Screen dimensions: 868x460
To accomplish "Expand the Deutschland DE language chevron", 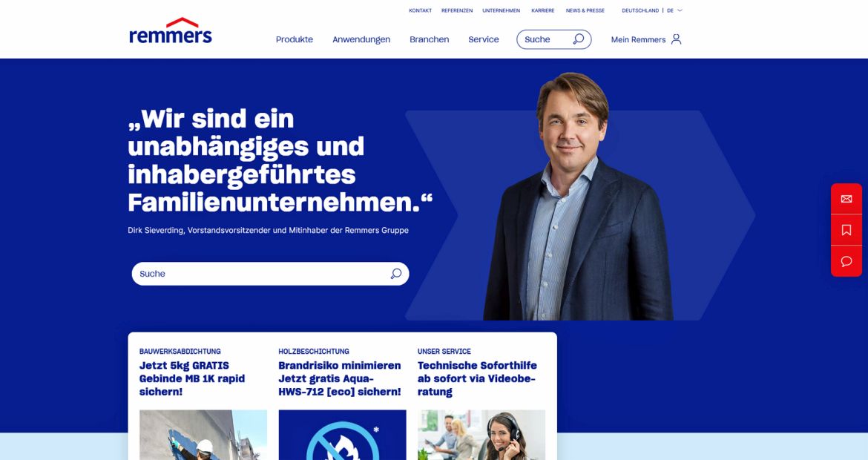I will [680, 10].
